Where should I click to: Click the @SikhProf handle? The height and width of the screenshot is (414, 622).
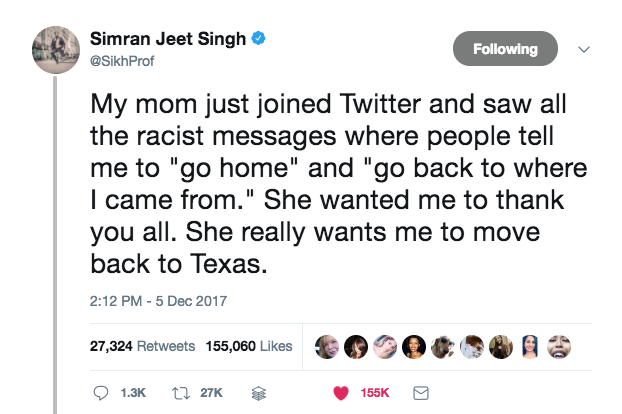[x=127, y=59]
